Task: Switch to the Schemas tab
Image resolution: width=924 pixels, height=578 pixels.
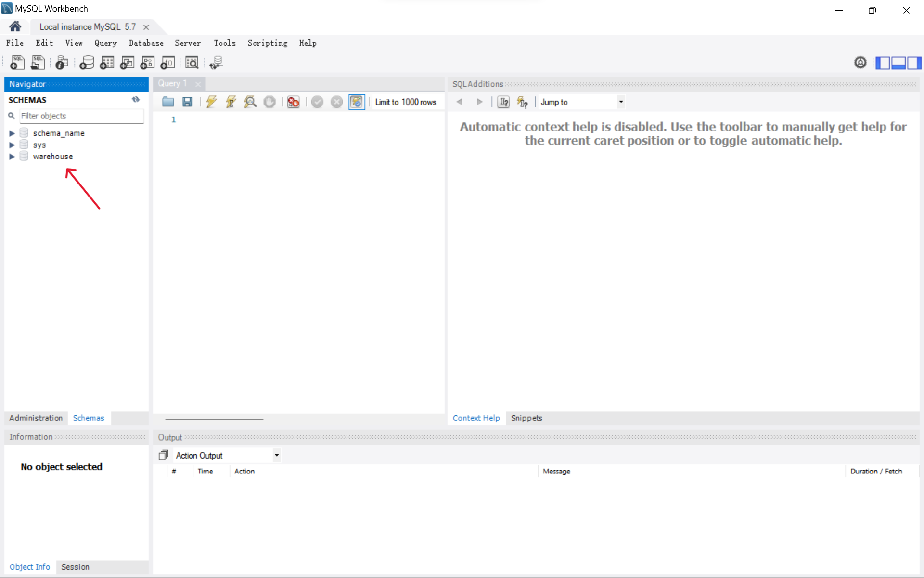Action: [x=89, y=418]
